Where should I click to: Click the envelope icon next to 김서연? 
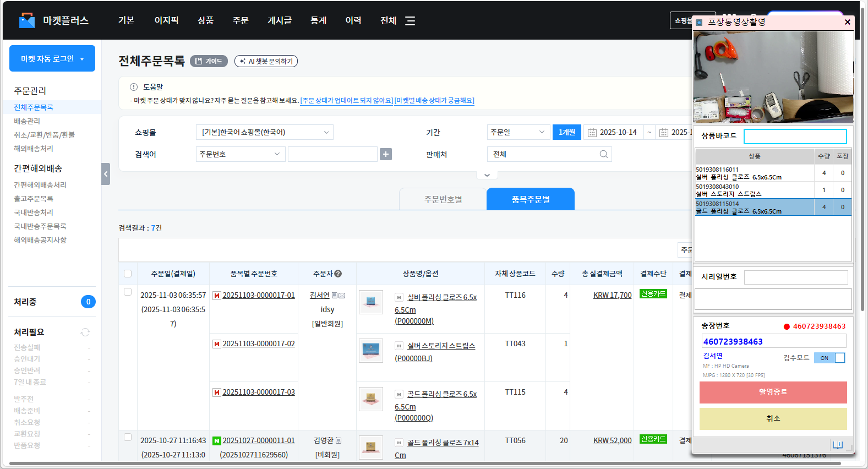pyautogui.click(x=342, y=296)
